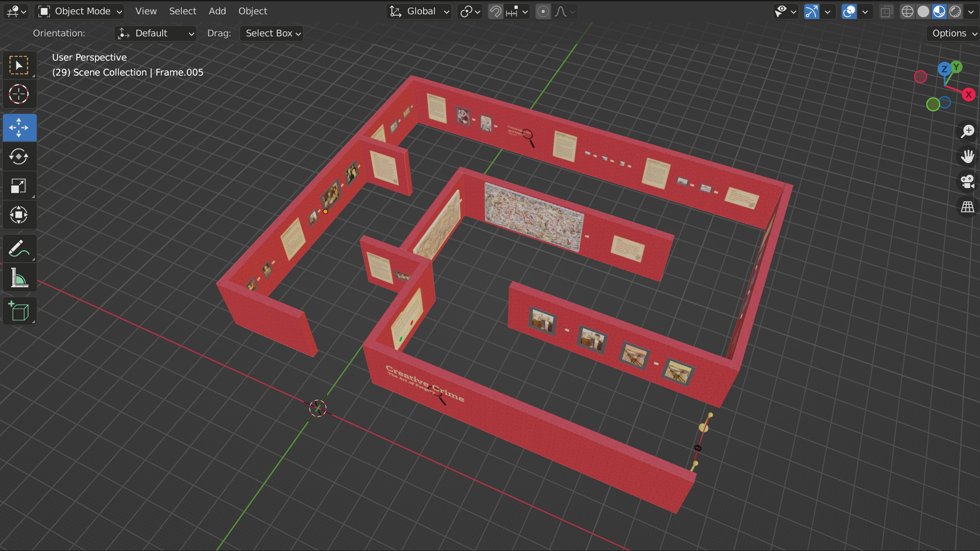Select the Creative Crime title text object
The width and height of the screenshot is (980, 551).
point(425,384)
